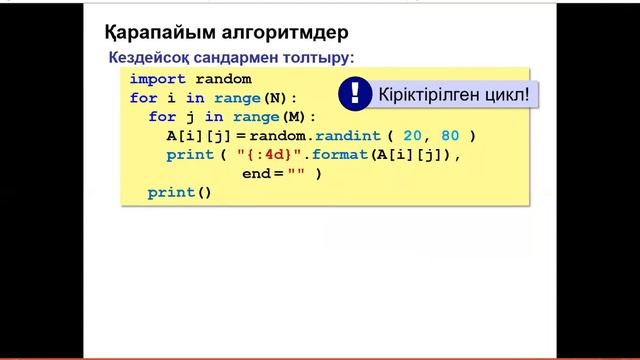Image resolution: width=640 pixels, height=360 pixels.
Task: Click the code line 'for i in range(N):'
Action: [213, 98]
